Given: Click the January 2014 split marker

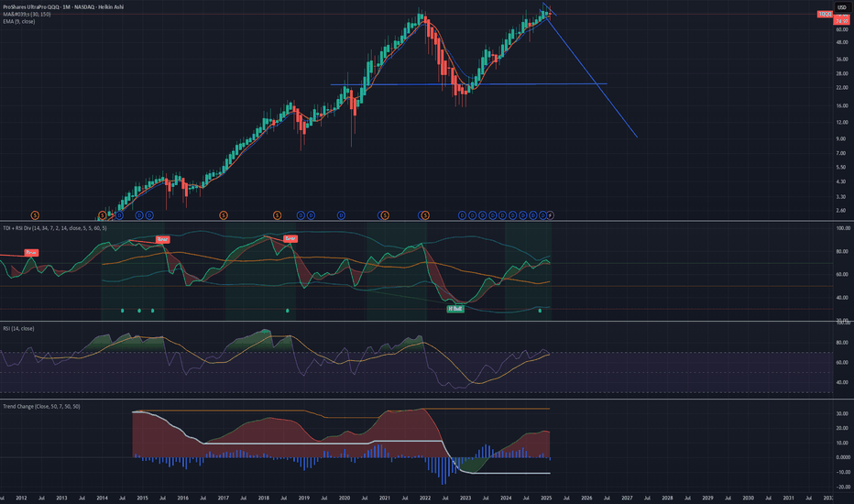Looking at the screenshot, I should pos(103,215).
